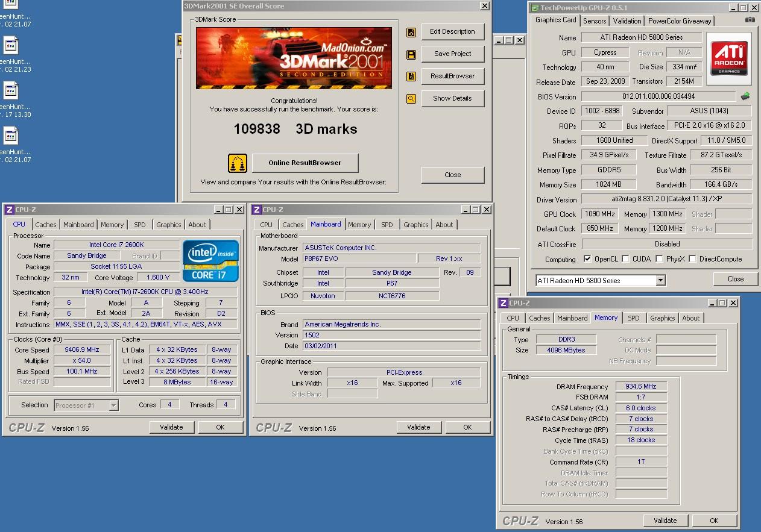The width and height of the screenshot is (761, 532).
Task: Open SPD tab in CPU-Z Mainboard window
Action: click(387, 225)
